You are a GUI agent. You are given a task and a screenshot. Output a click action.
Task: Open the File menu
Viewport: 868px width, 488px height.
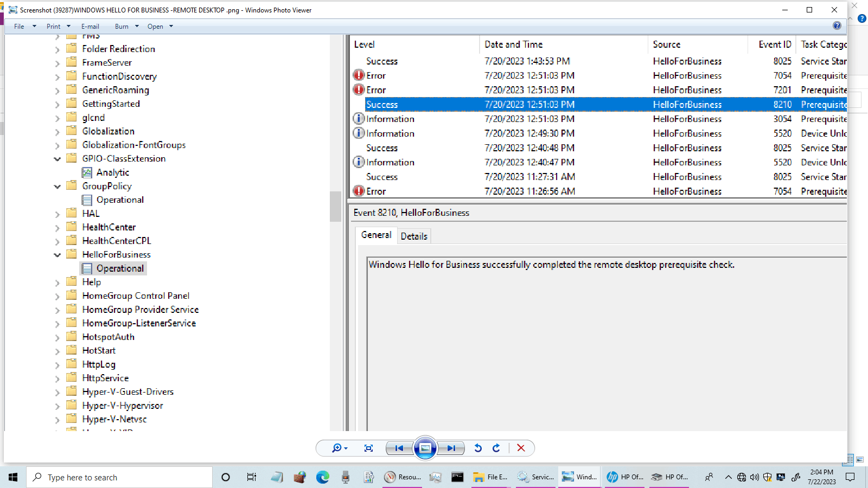[x=19, y=26]
